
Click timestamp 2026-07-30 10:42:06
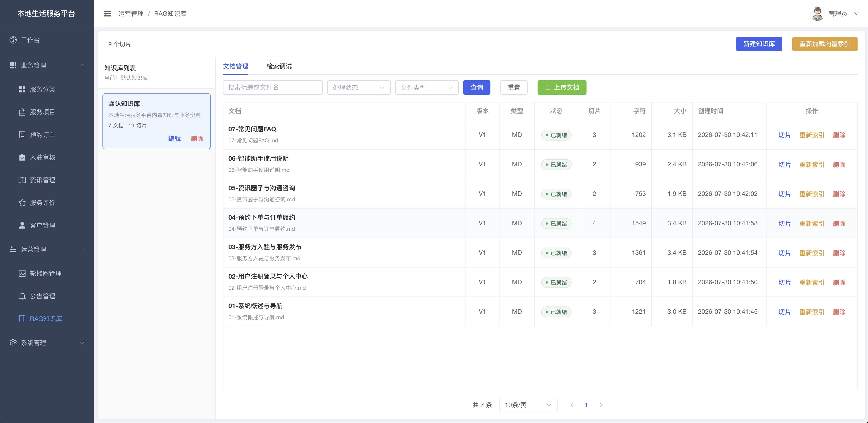727,164
